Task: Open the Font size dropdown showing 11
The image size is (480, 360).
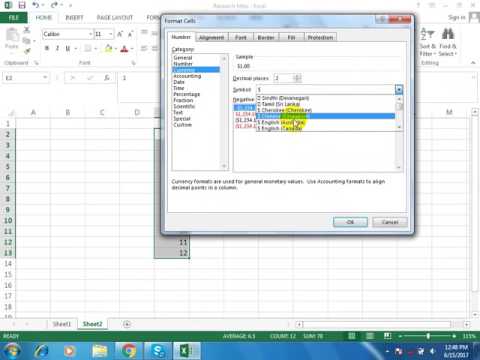Action: [x=111, y=34]
